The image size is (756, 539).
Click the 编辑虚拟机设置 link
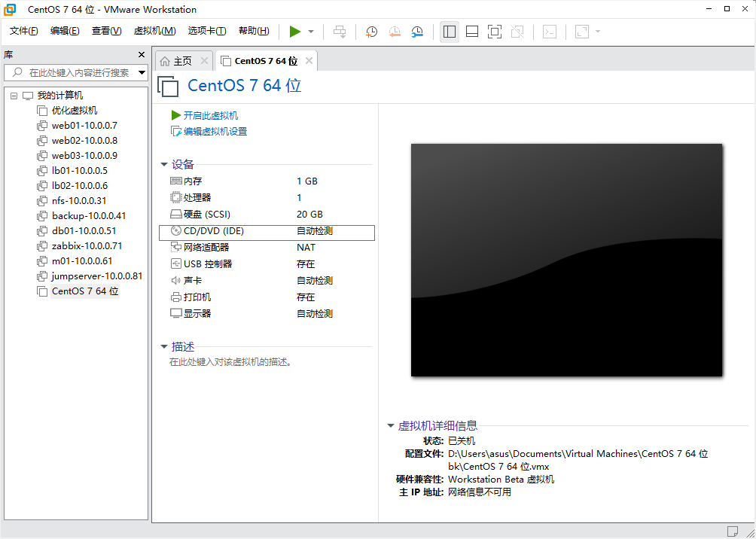[215, 132]
